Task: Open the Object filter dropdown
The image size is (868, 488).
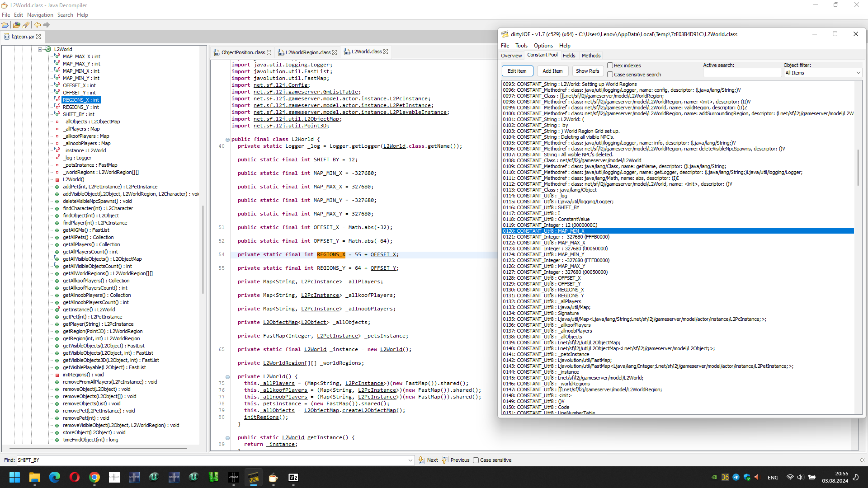Action: coord(823,73)
